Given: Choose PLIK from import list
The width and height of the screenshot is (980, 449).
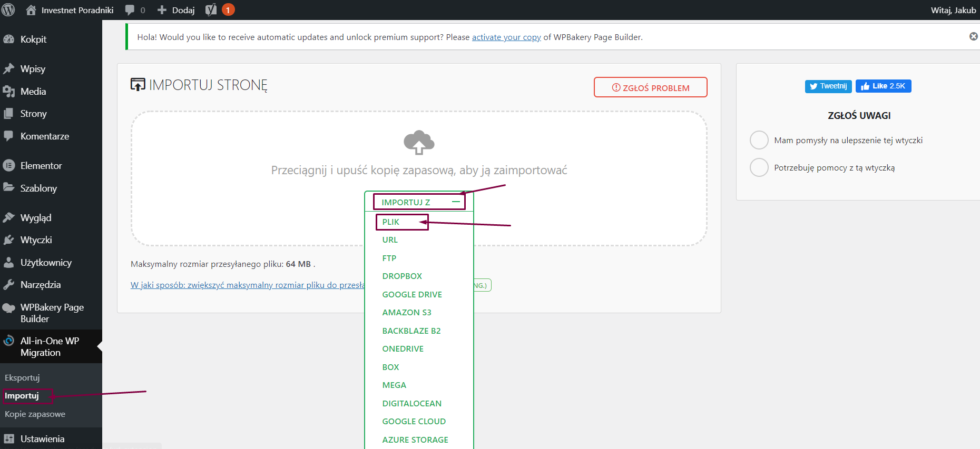Looking at the screenshot, I should tap(391, 222).
